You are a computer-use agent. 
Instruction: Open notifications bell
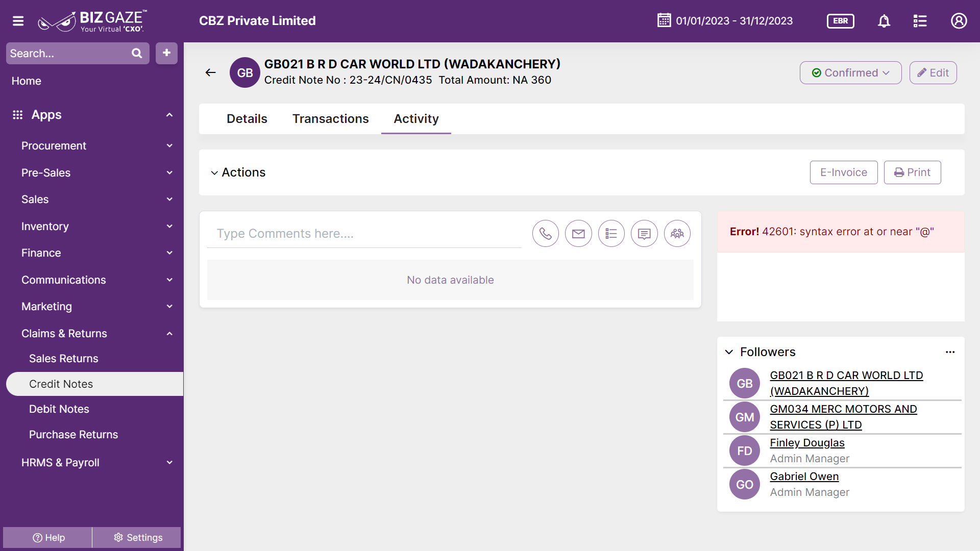point(884,21)
